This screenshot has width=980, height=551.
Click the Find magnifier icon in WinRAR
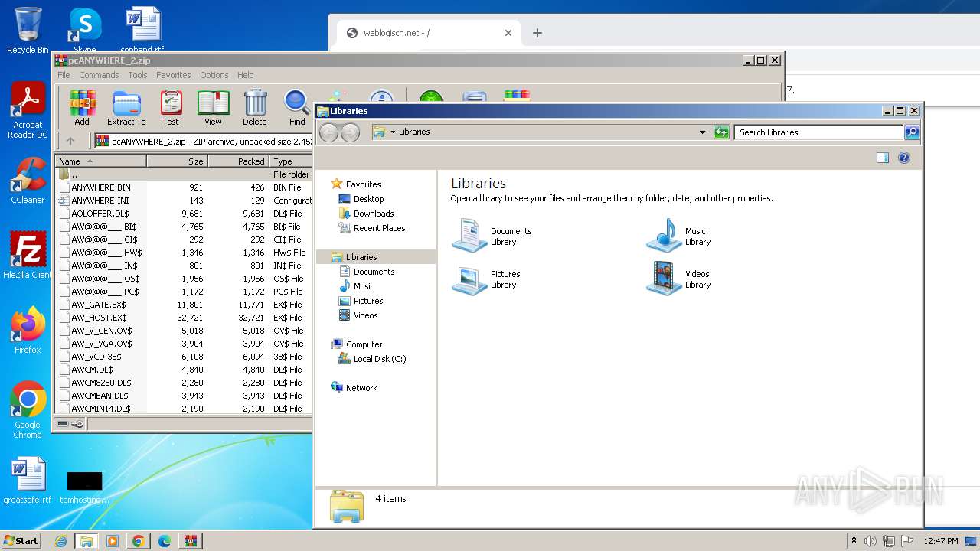point(297,107)
